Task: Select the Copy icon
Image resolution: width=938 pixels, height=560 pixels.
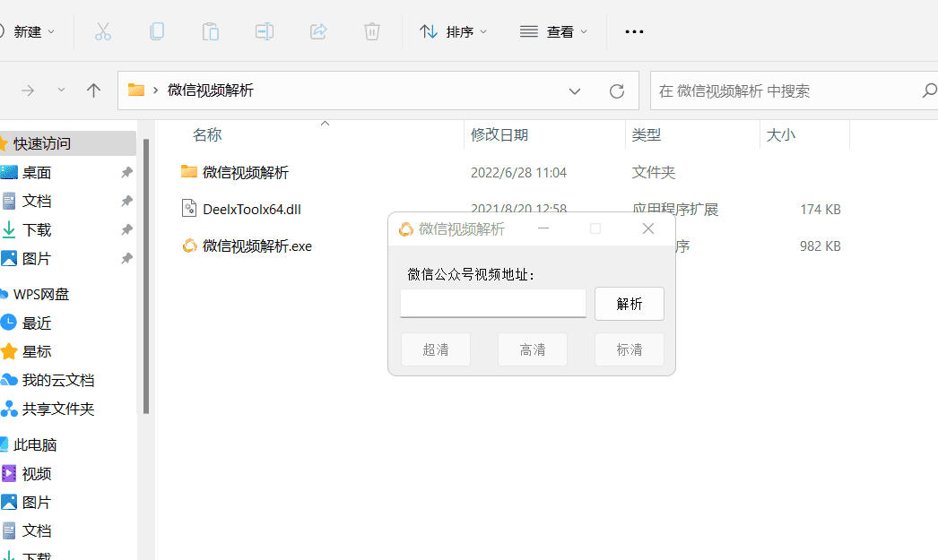Action: (157, 31)
